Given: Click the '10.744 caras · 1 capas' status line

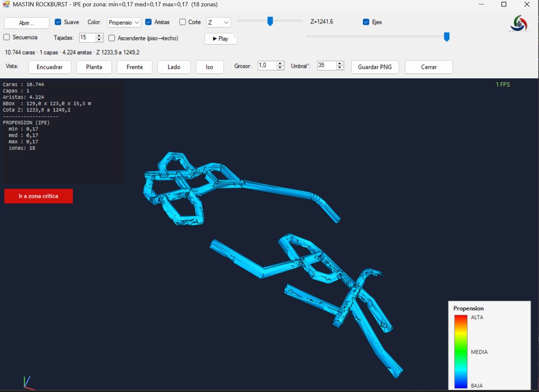Looking at the screenshot, I should pyautogui.click(x=72, y=52).
